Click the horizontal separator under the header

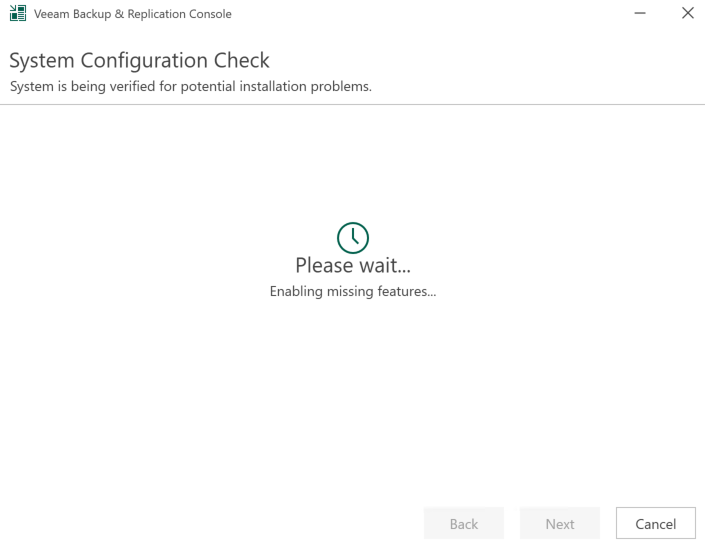click(352, 104)
